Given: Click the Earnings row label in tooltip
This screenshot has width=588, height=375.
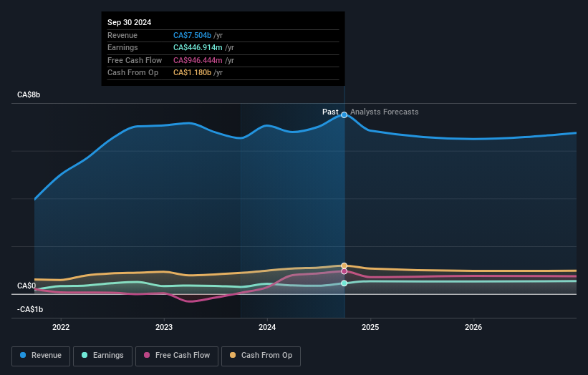Looking at the screenshot, I should (x=122, y=47).
